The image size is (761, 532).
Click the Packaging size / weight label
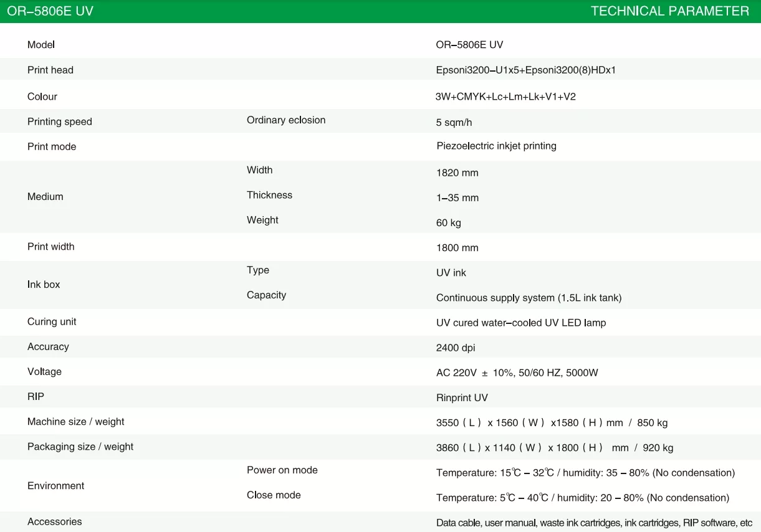(80, 447)
